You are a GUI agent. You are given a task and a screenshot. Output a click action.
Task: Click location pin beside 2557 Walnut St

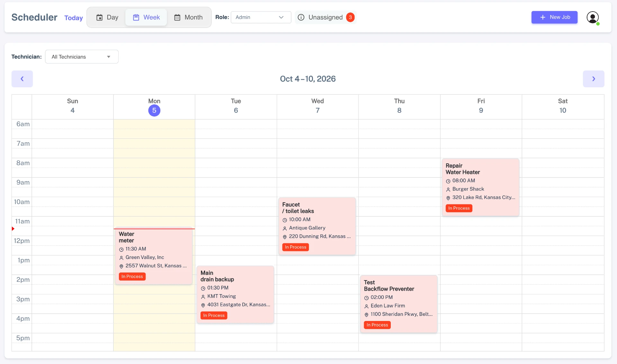click(121, 266)
